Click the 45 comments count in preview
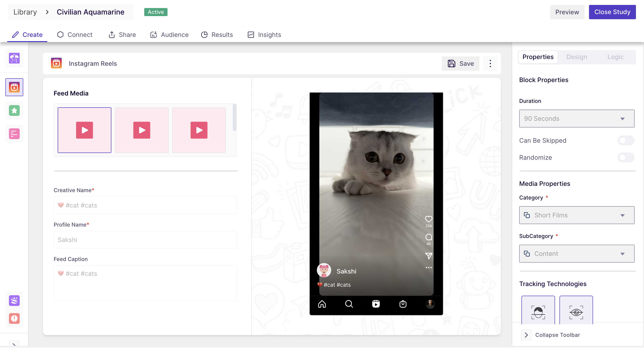Screen dimensions: 644x348 (428, 244)
